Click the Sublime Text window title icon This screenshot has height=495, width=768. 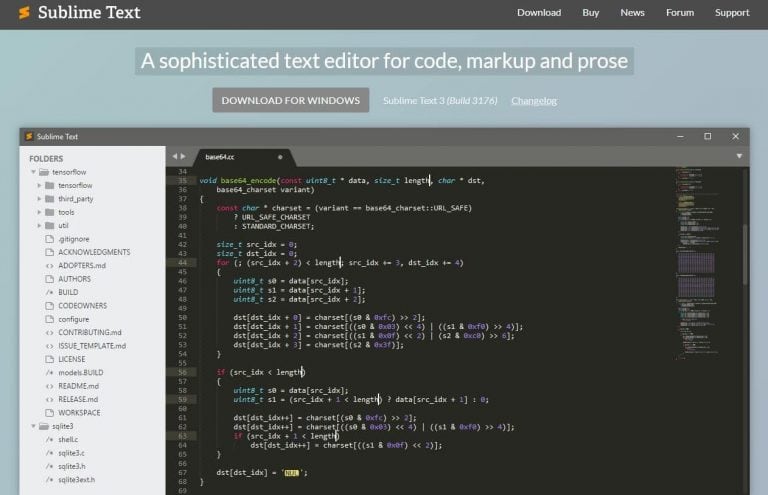click(29, 136)
